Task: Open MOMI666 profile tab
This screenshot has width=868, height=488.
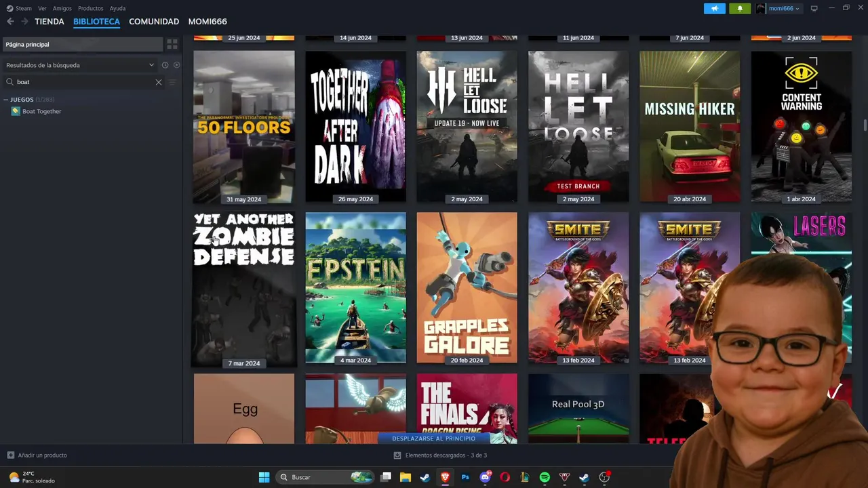Action: 208,22
